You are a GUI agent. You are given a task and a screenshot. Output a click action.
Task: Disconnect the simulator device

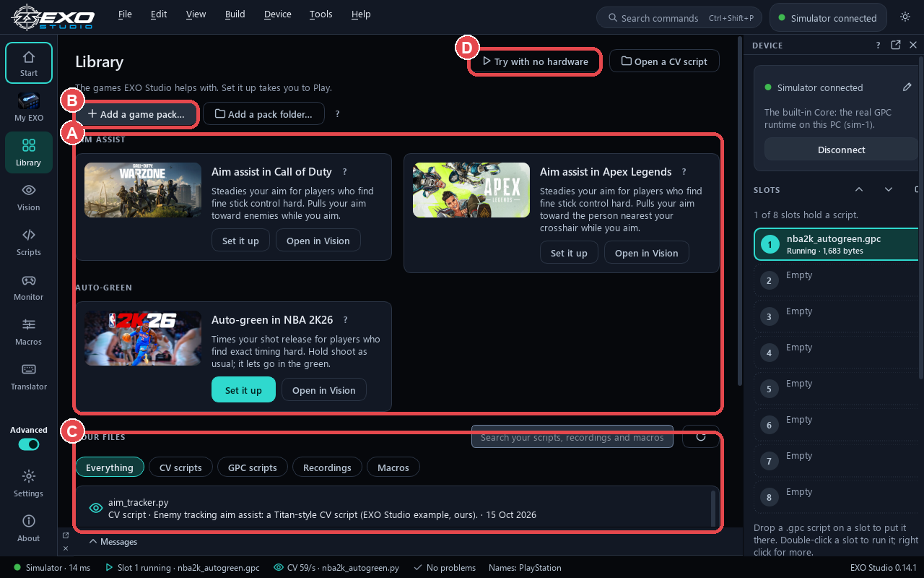point(842,150)
